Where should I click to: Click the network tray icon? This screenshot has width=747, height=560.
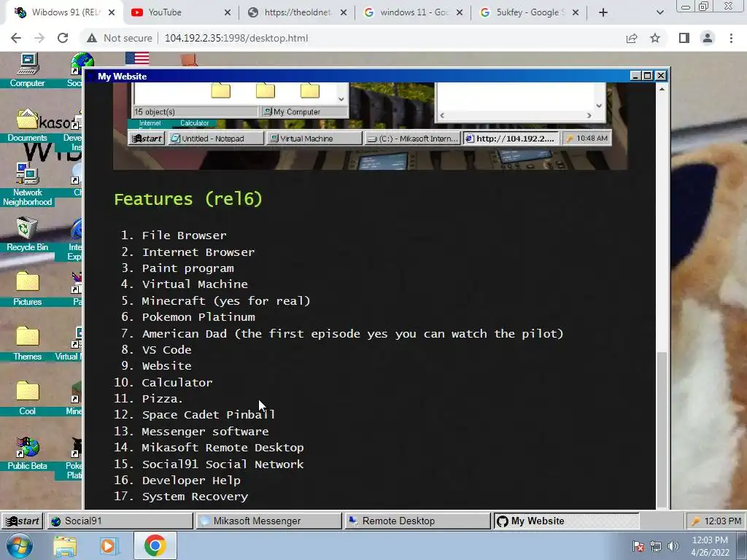tap(656, 546)
